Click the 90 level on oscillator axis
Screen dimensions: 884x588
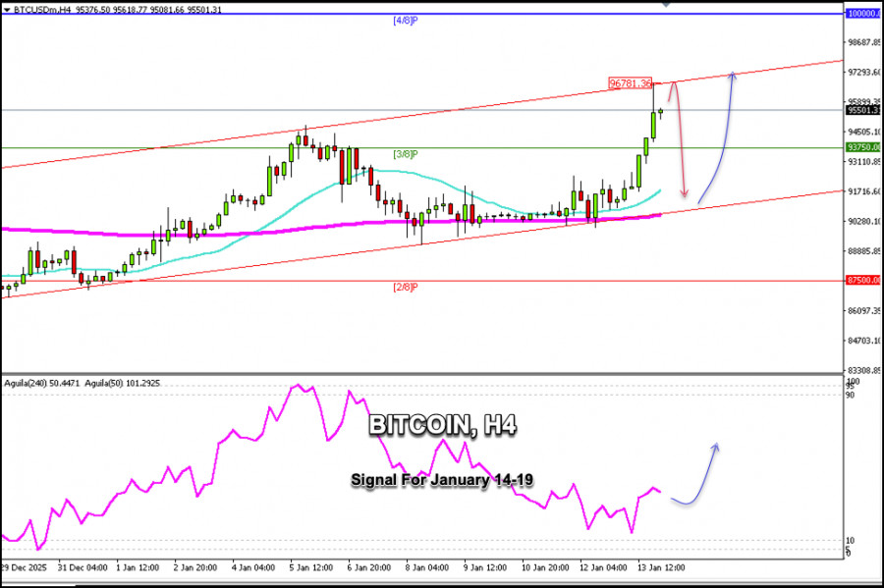click(850, 395)
